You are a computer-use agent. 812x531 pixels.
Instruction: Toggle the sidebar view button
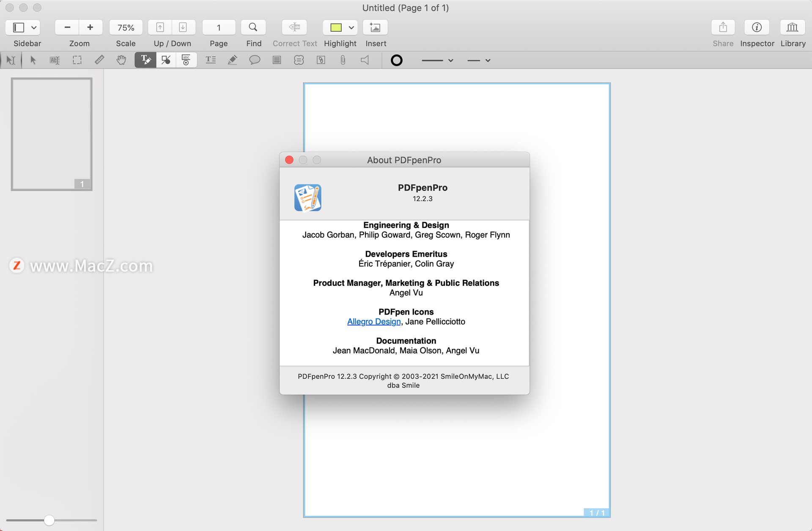[x=18, y=27]
